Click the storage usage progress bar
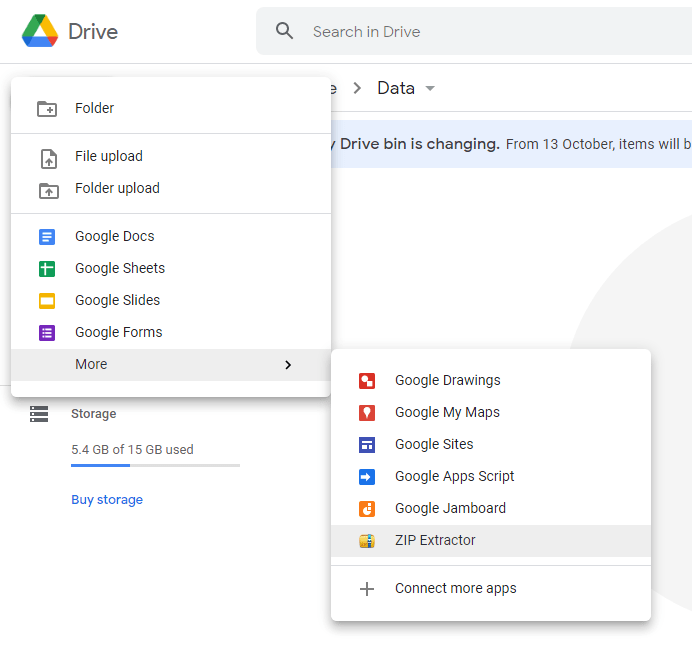This screenshot has height=651, width=692. pyautogui.click(x=155, y=465)
